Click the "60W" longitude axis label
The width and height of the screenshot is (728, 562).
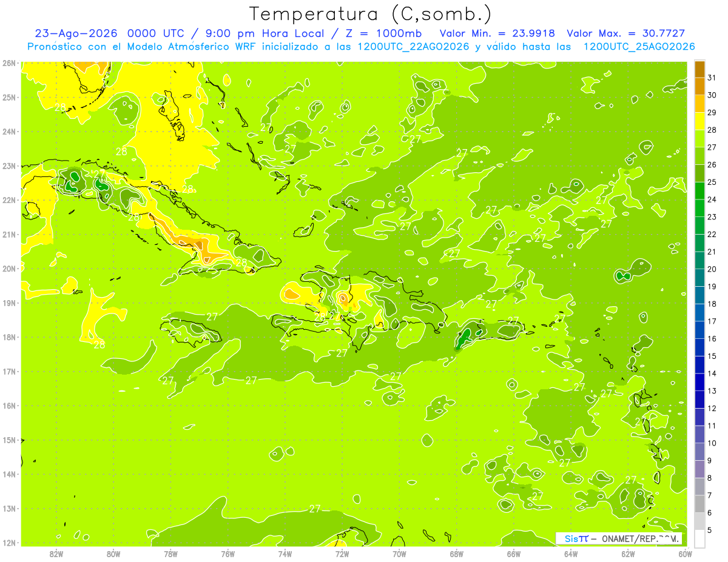685,554
